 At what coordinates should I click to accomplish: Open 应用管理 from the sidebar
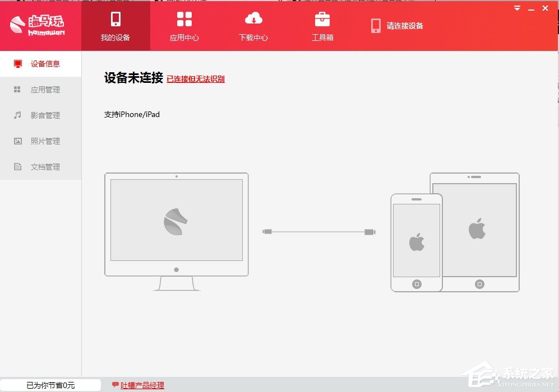point(40,90)
